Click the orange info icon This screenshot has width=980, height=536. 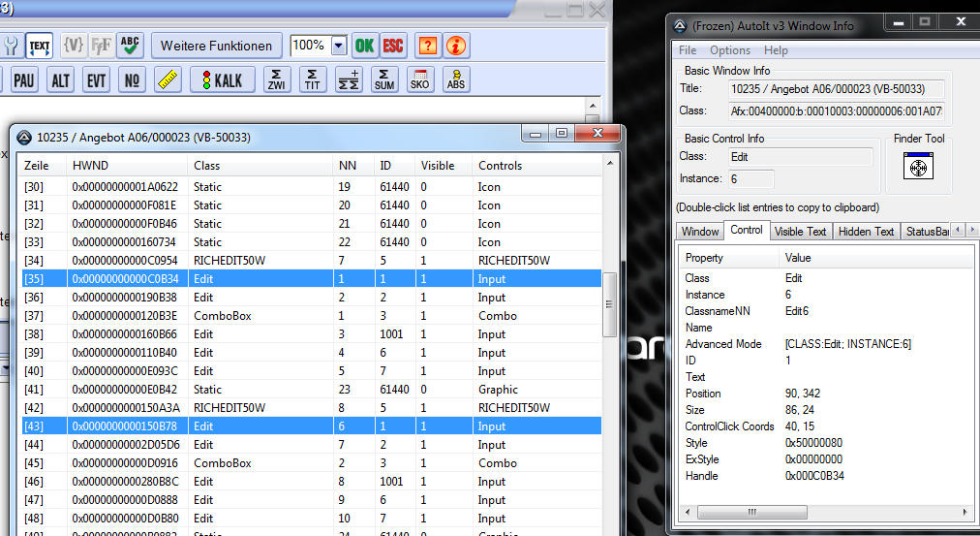click(x=456, y=46)
